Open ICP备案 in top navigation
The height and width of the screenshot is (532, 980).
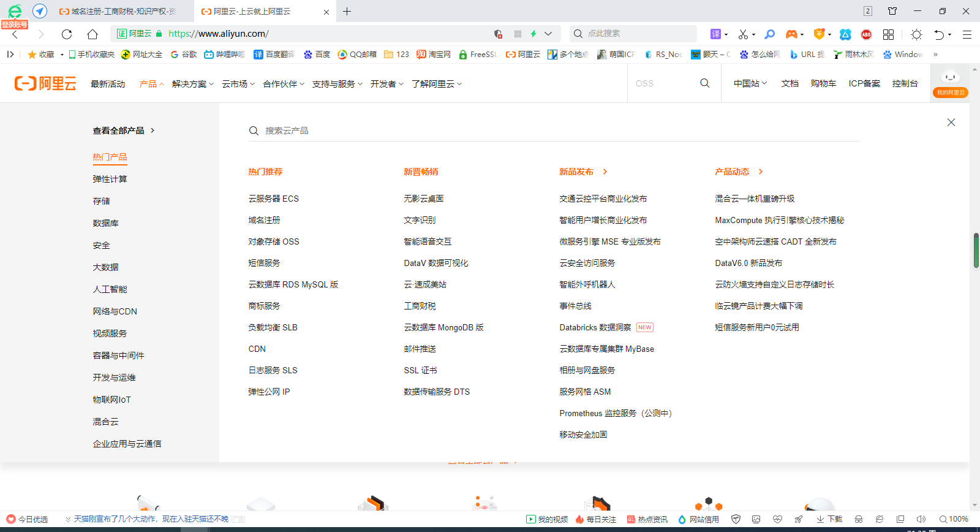pyautogui.click(x=864, y=83)
